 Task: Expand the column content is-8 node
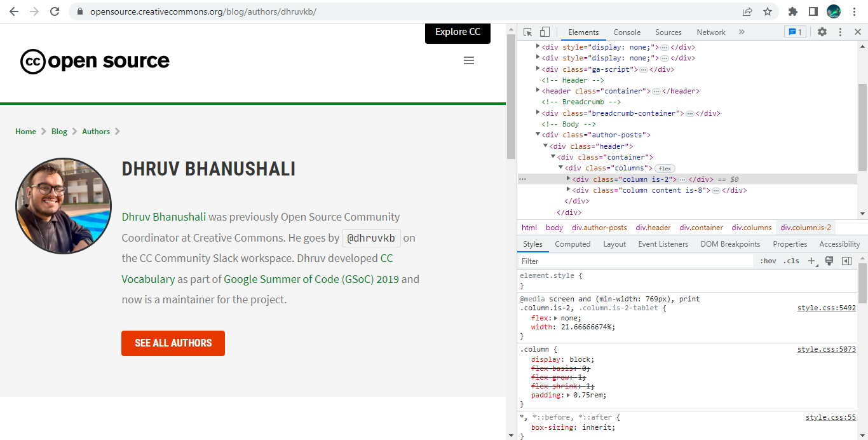coord(569,190)
